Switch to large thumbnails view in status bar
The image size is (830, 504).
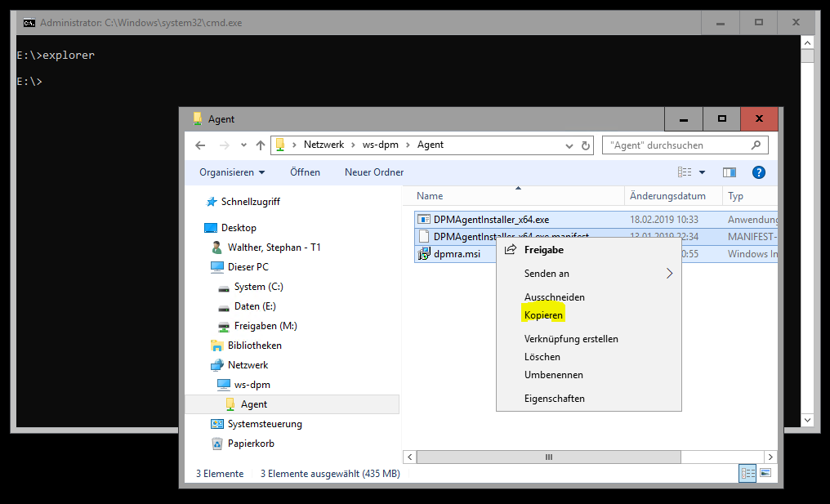(x=765, y=473)
